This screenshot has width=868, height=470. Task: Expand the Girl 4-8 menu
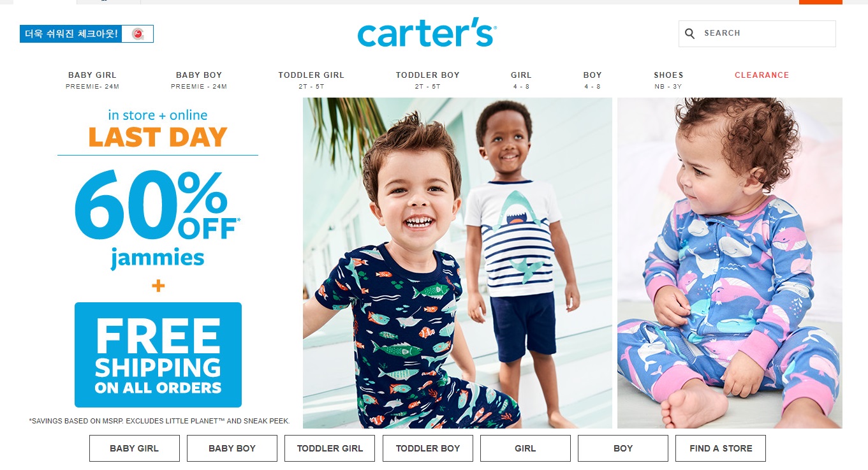pyautogui.click(x=521, y=80)
